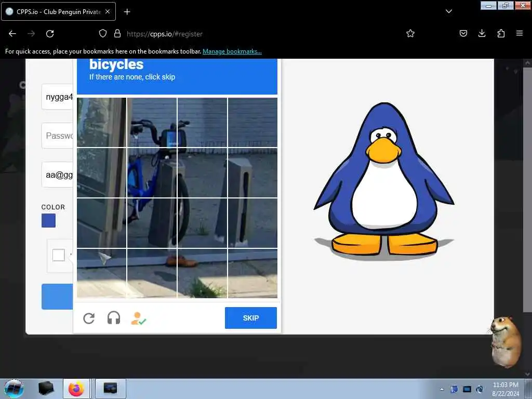Select the tile with the blue bike frame

(152, 172)
